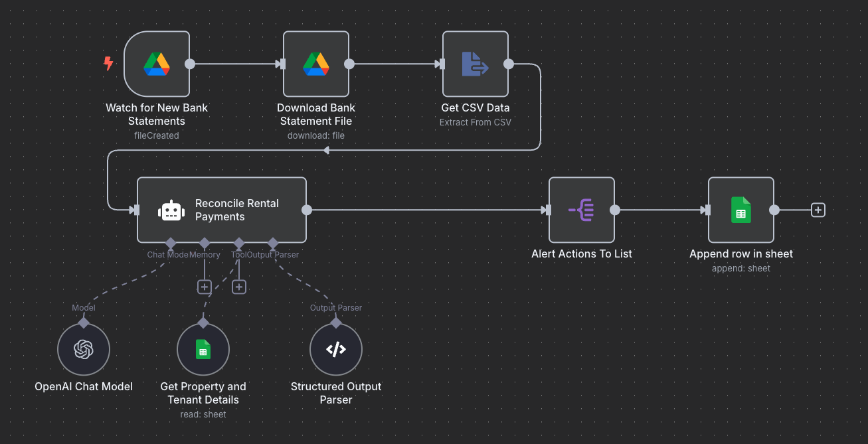Click diamond connector atop Get Property and Tenant Details

point(203,323)
